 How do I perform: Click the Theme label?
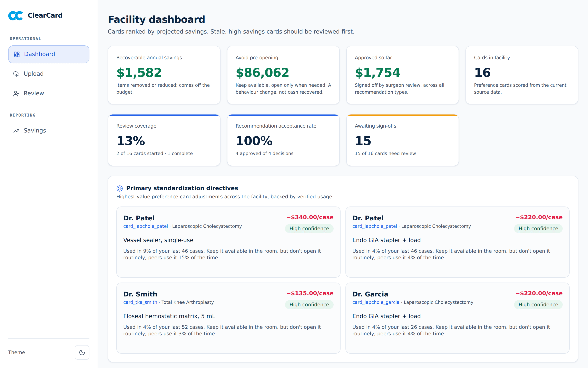(x=17, y=352)
